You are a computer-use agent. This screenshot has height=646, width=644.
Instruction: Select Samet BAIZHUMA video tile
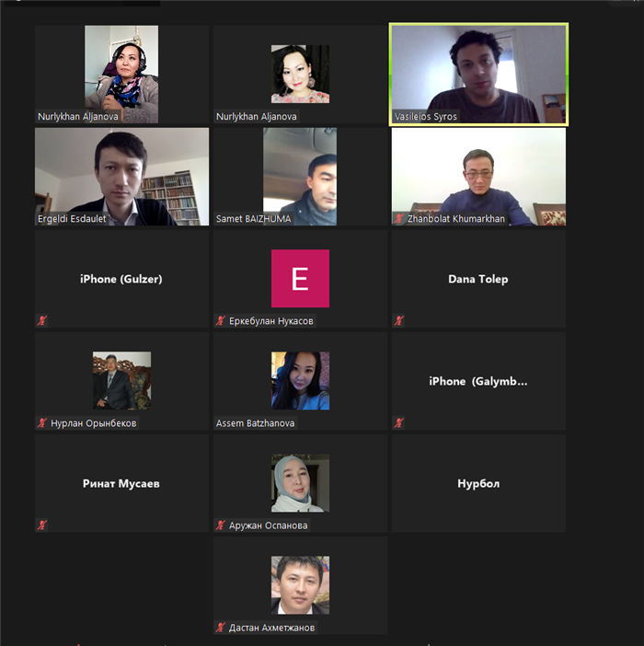tap(300, 177)
